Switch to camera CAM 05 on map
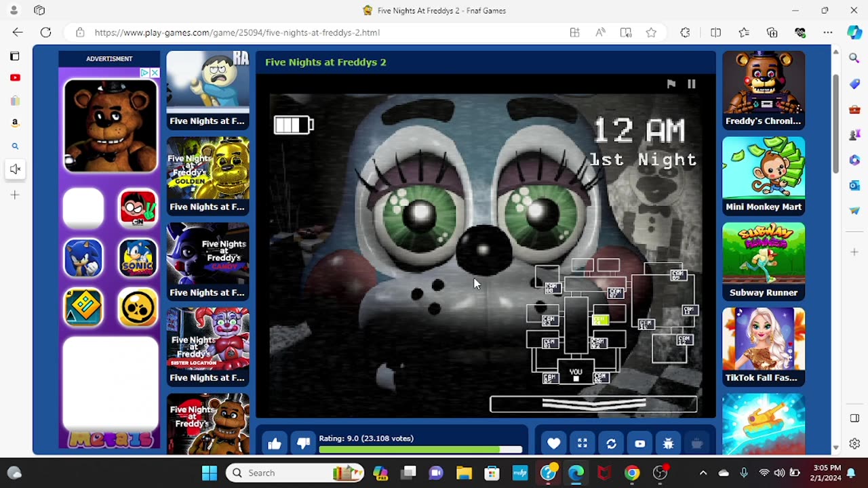 [551, 378]
